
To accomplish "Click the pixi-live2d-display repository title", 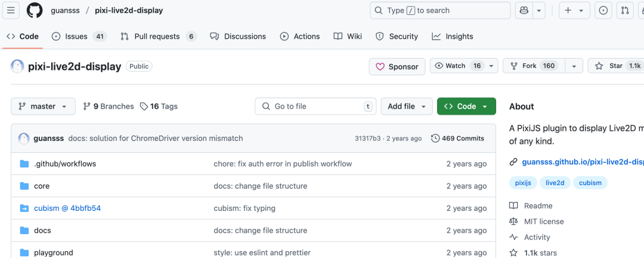I will click(75, 67).
